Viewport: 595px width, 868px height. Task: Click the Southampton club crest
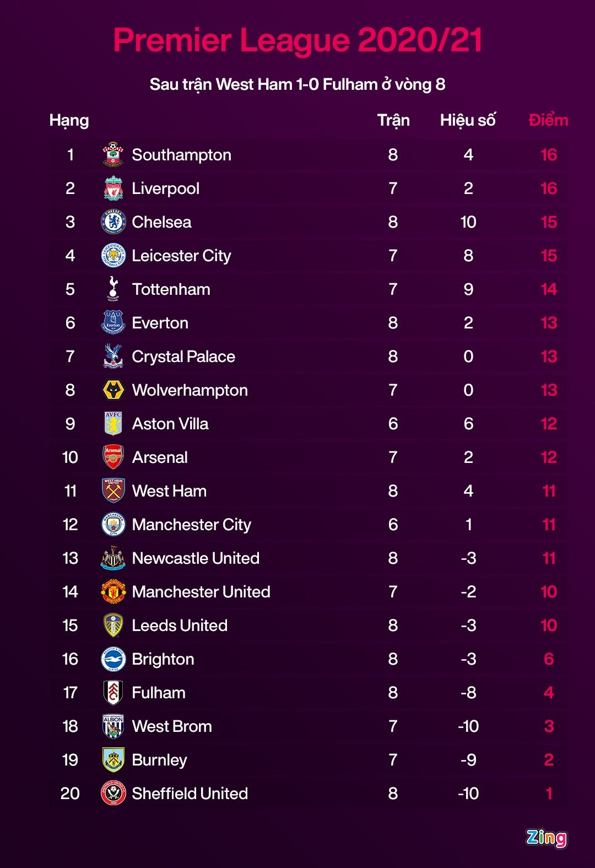[113, 155]
